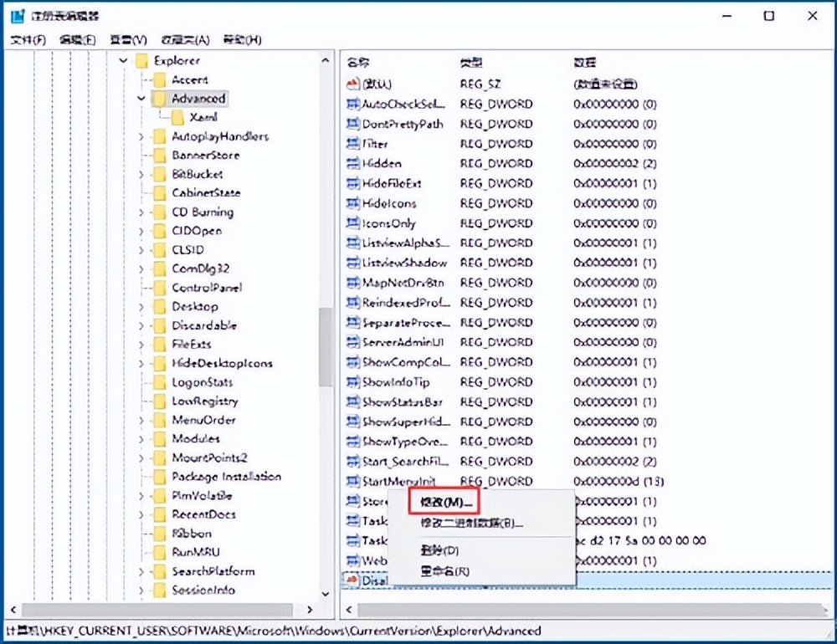Click the Registry Editor icon in the title bar
This screenshot has height=644, width=837.
click(x=17, y=15)
